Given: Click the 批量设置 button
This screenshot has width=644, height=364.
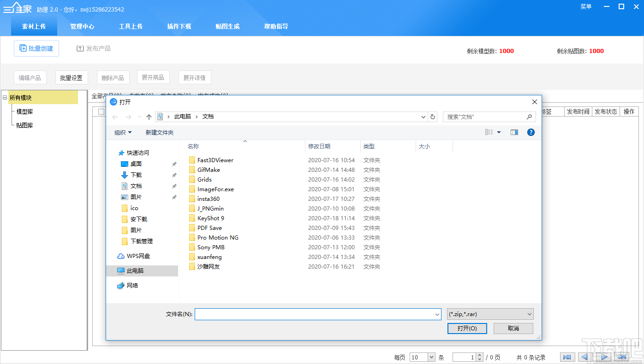Looking at the screenshot, I should pos(71,78).
